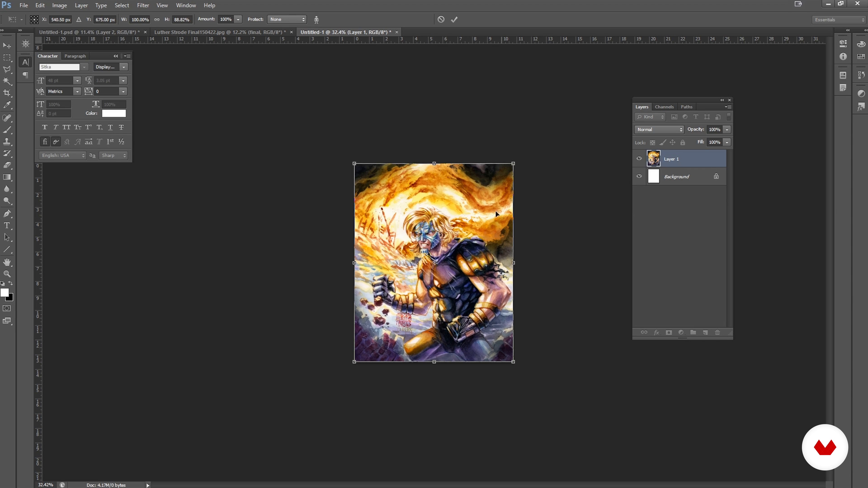
Task: Click the foreground color swatch
Action: point(4,292)
